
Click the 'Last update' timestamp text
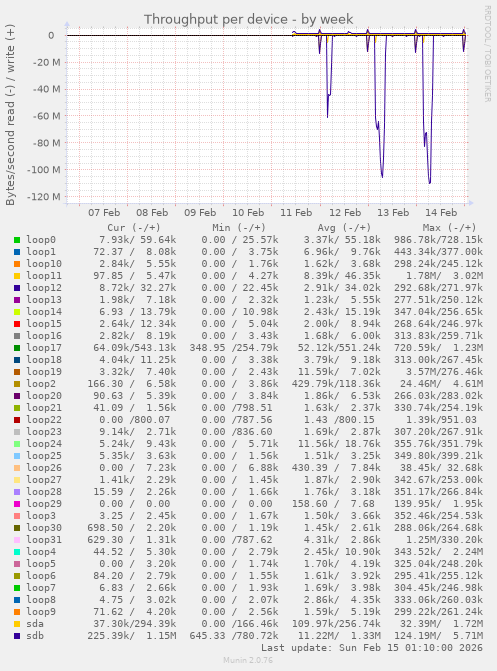tap(372, 648)
